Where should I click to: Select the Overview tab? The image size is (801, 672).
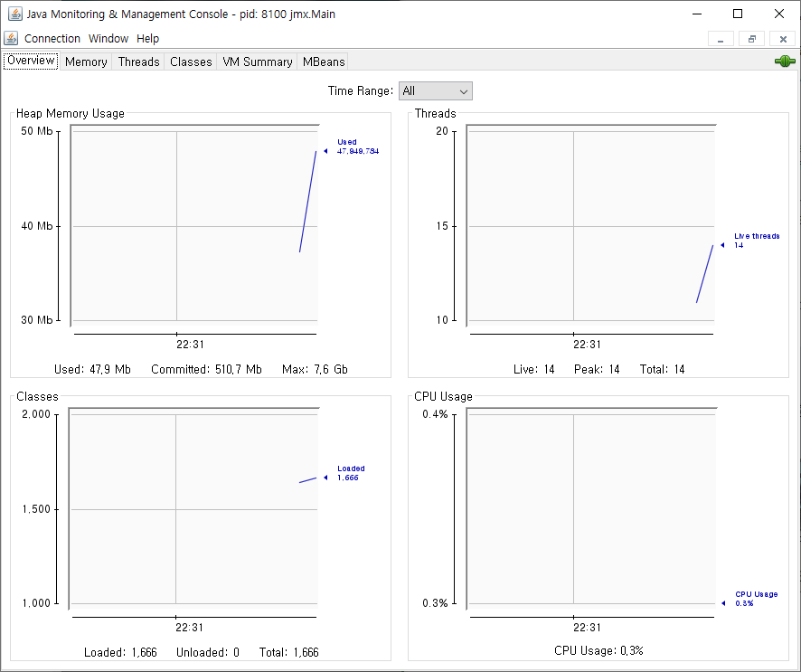[31, 61]
